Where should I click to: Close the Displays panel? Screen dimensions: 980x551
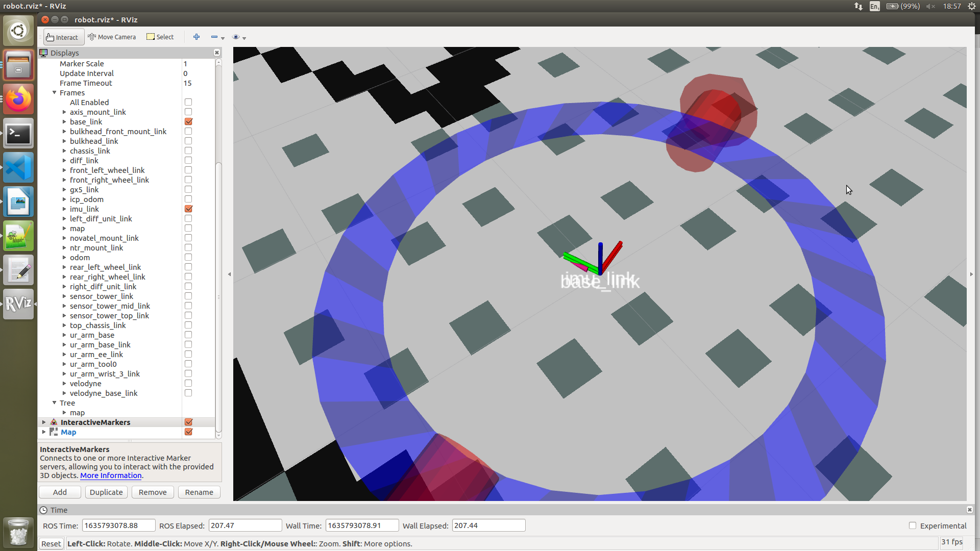(217, 53)
